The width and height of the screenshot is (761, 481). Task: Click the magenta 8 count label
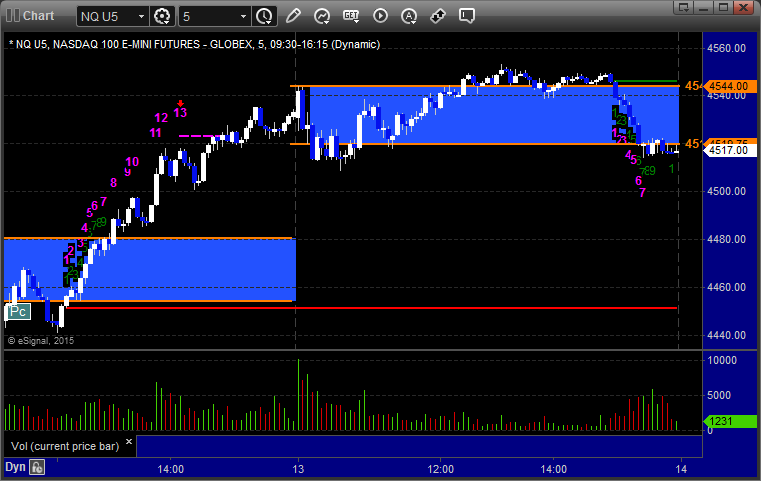coord(114,183)
